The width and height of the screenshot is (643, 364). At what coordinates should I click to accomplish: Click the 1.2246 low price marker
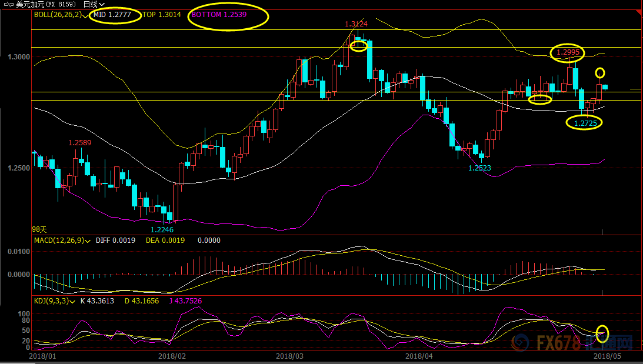click(x=162, y=230)
